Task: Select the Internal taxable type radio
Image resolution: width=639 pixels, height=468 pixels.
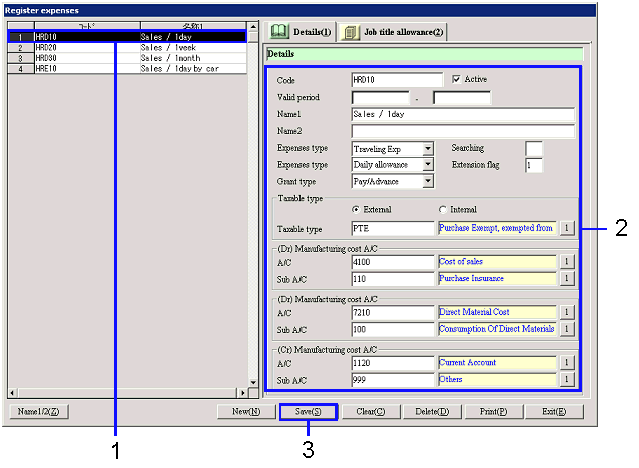Action: [443, 209]
